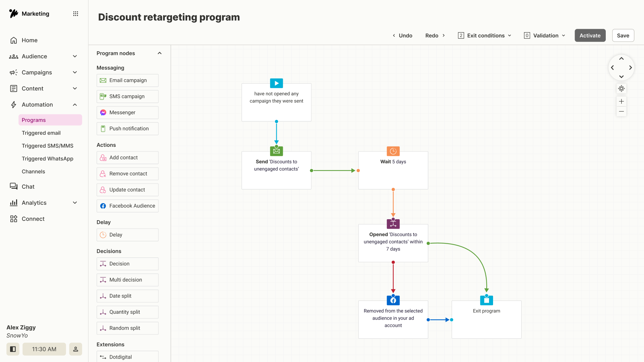Open Triggered email submenu item
The width and height of the screenshot is (644, 362).
[x=41, y=133]
